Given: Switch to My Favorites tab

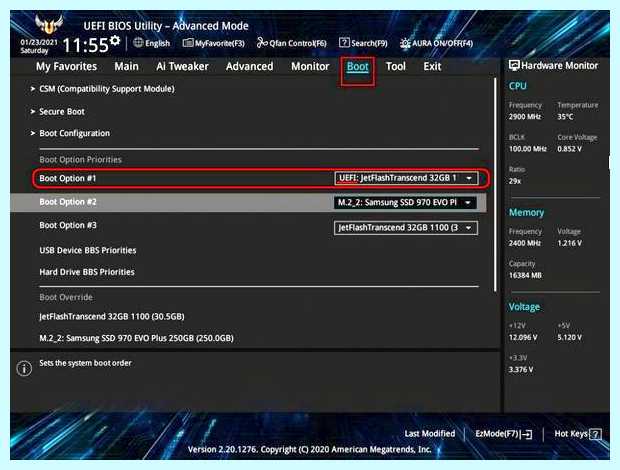Looking at the screenshot, I should [x=66, y=66].
